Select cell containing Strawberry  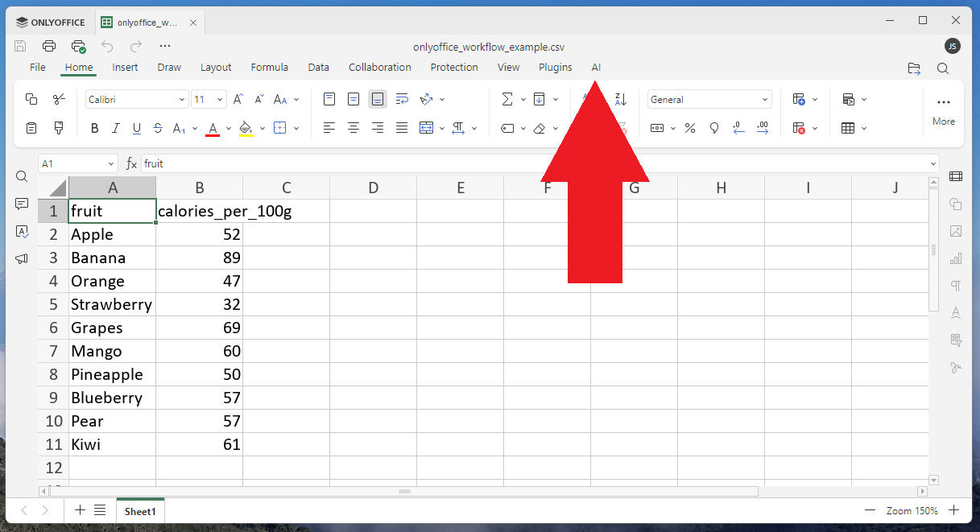[111, 304]
